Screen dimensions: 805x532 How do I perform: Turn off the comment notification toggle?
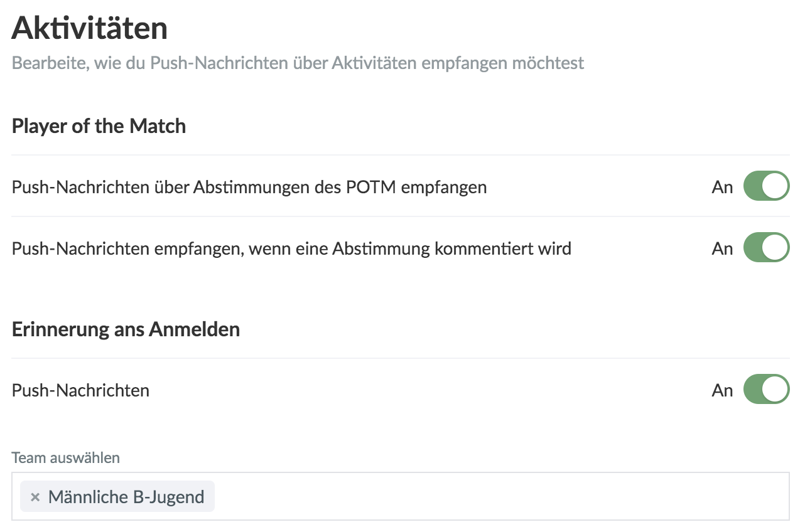(766, 248)
